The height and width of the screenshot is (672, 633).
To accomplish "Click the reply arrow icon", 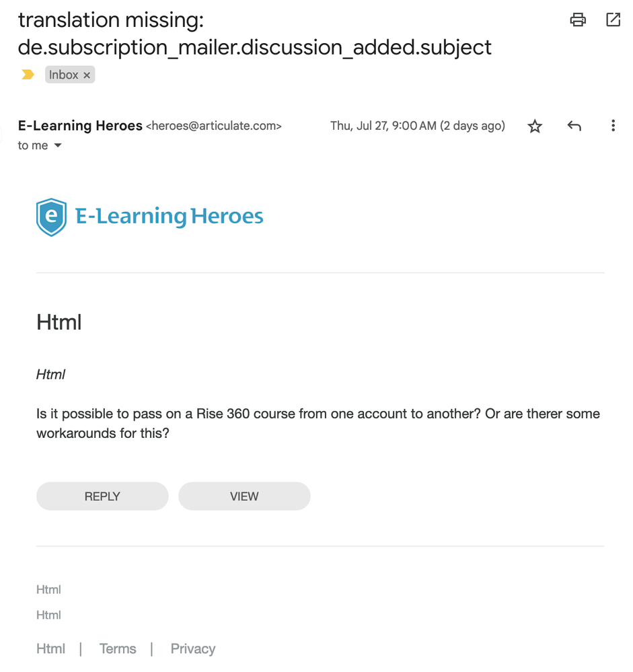I will pos(574,126).
